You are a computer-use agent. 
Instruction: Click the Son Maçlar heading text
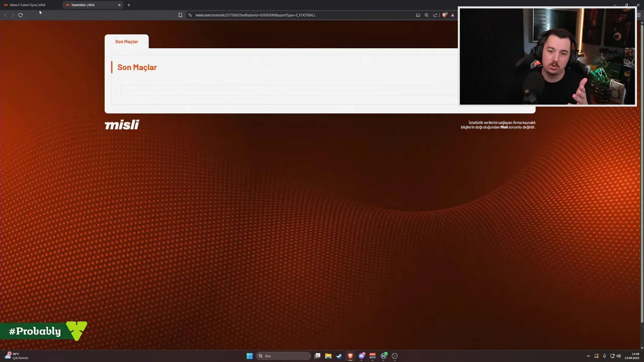pos(137,67)
